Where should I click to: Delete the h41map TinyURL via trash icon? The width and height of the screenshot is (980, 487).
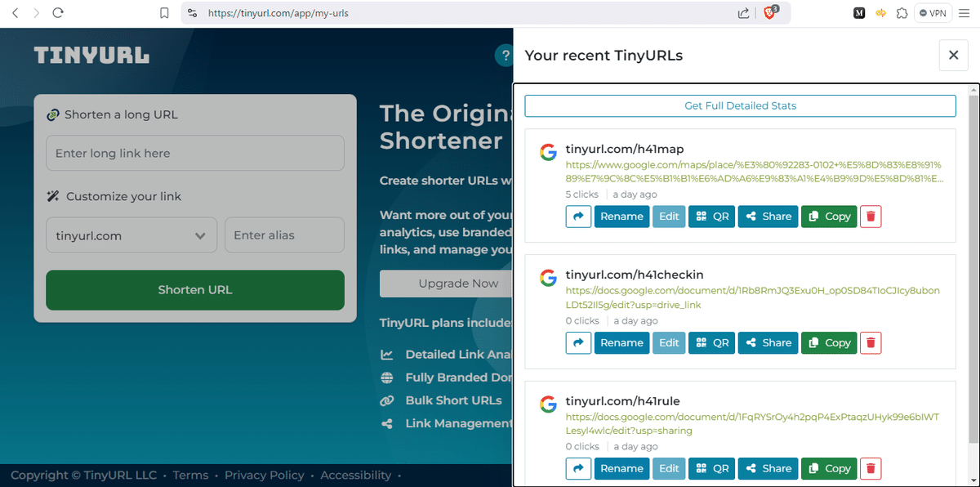(870, 216)
